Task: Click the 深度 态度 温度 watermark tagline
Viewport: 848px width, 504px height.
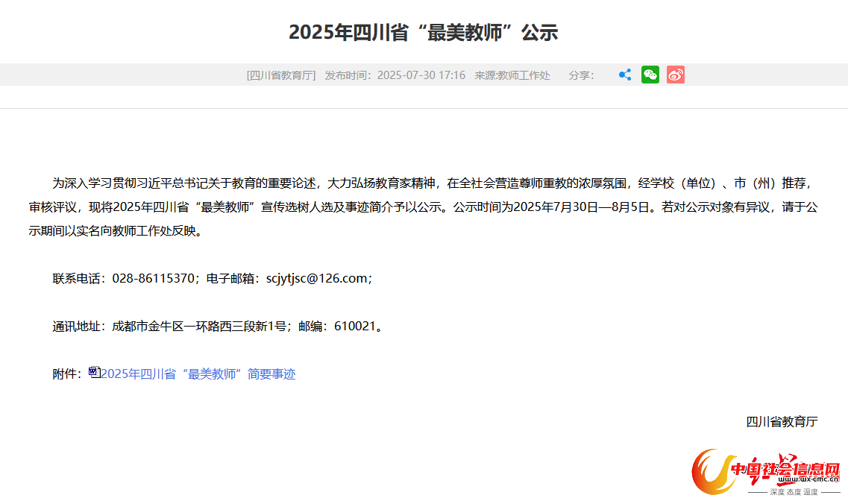Action: point(794,492)
